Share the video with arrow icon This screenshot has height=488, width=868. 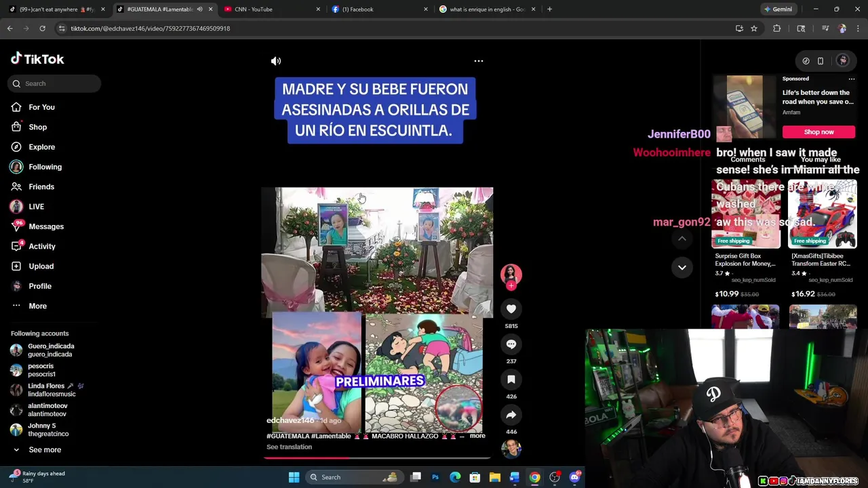tap(511, 415)
